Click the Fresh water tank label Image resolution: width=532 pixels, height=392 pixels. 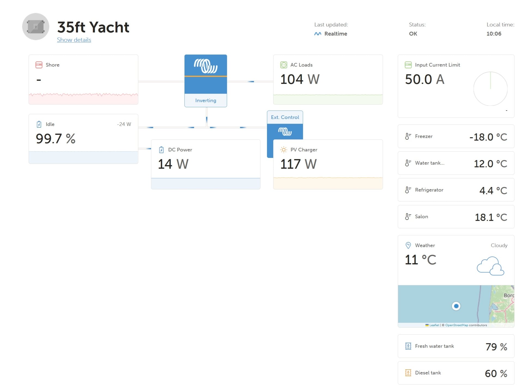coord(434,346)
